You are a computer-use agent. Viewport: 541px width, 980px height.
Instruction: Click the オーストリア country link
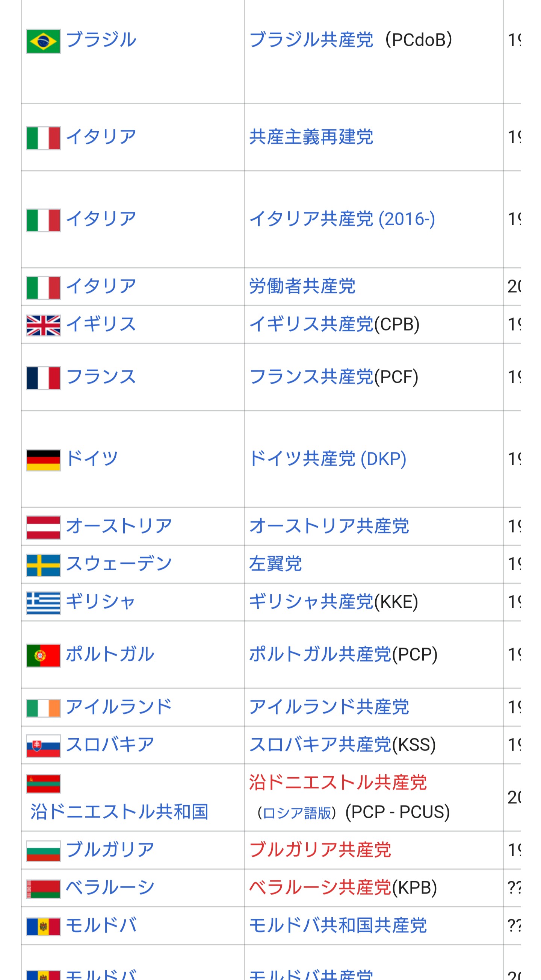(119, 526)
